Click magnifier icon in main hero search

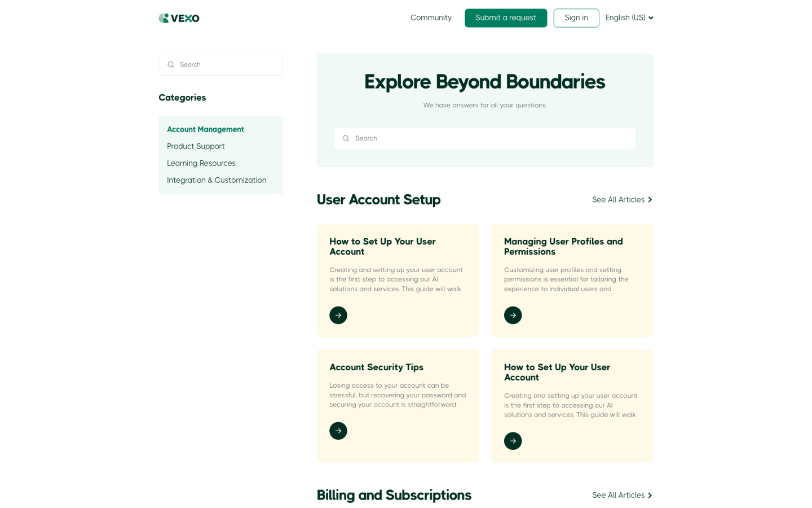point(346,138)
